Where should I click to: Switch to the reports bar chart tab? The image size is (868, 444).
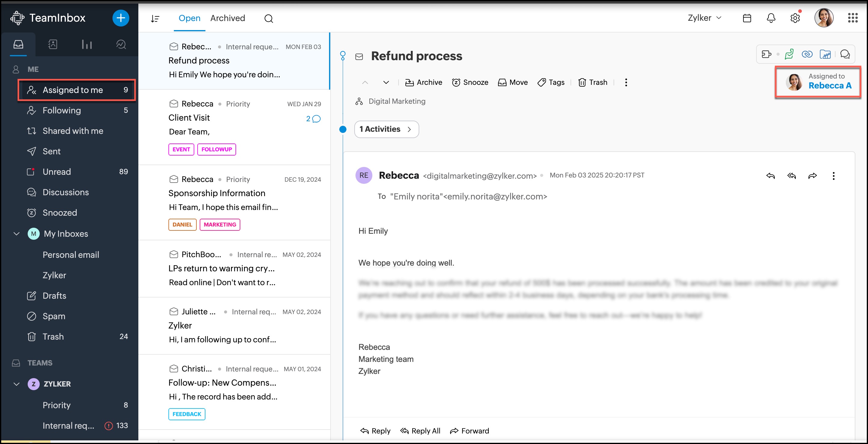tap(87, 45)
